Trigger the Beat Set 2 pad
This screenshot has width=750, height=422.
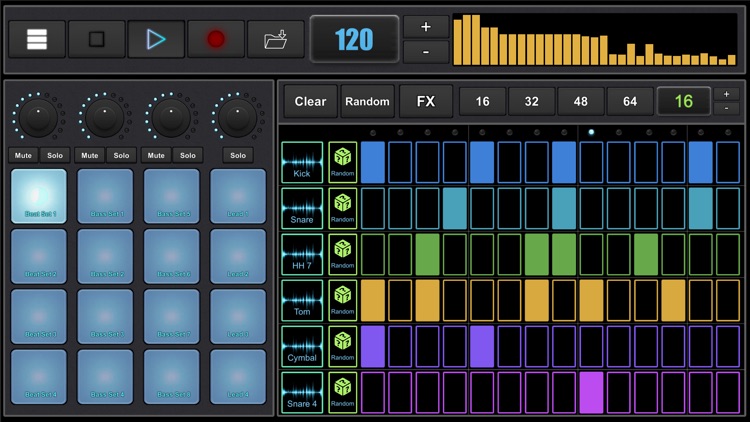tap(39, 256)
